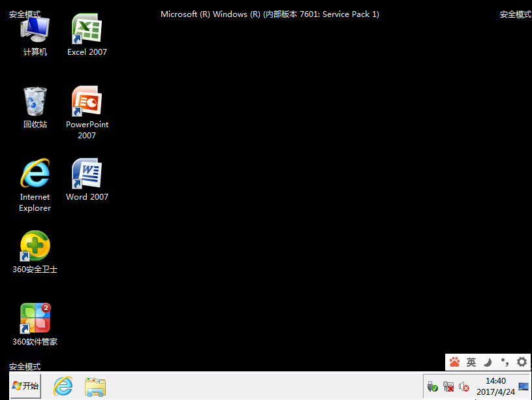This screenshot has height=400, width=532.
Task: Click the Excel 2007 label text
Action: (87, 52)
